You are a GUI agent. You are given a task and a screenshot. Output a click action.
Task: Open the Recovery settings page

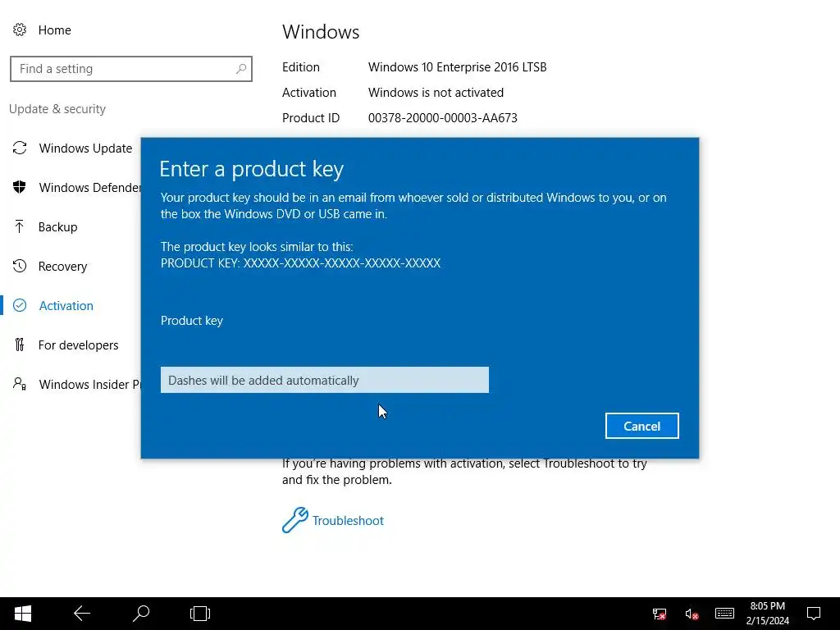click(62, 267)
